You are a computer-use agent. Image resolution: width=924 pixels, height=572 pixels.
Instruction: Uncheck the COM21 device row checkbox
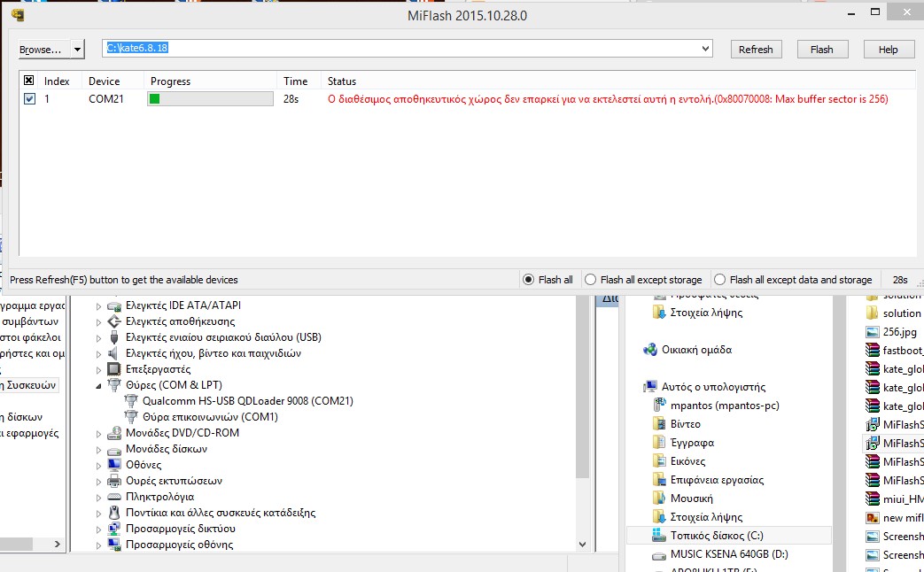click(x=29, y=99)
